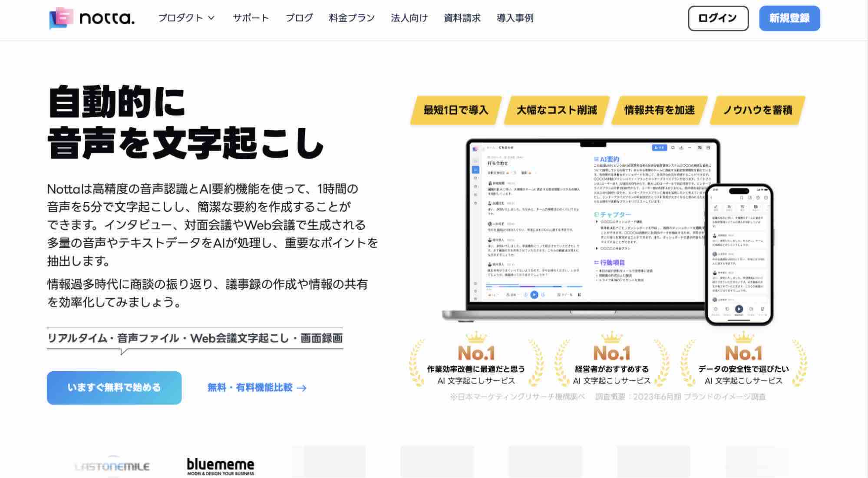Click the 情報共有を加速 yellow badge

659,110
